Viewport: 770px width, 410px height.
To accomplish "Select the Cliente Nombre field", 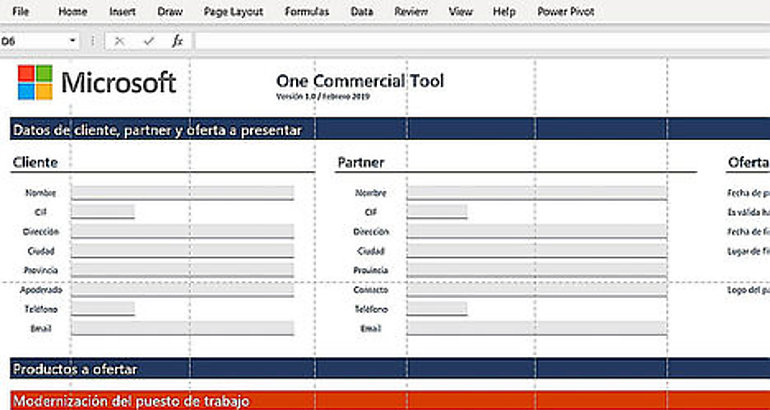I will [182, 193].
